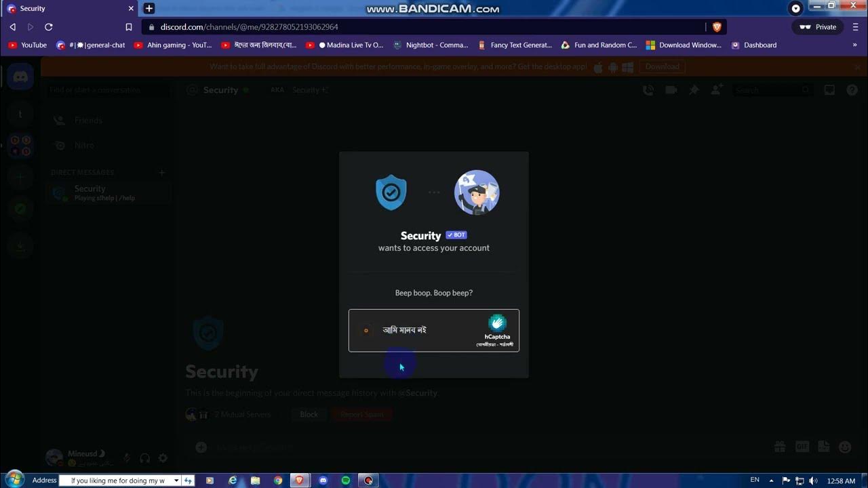The height and width of the screenshot is (488, 868).
Task: Select the Security browser tab
Action: tap(70, 8)
